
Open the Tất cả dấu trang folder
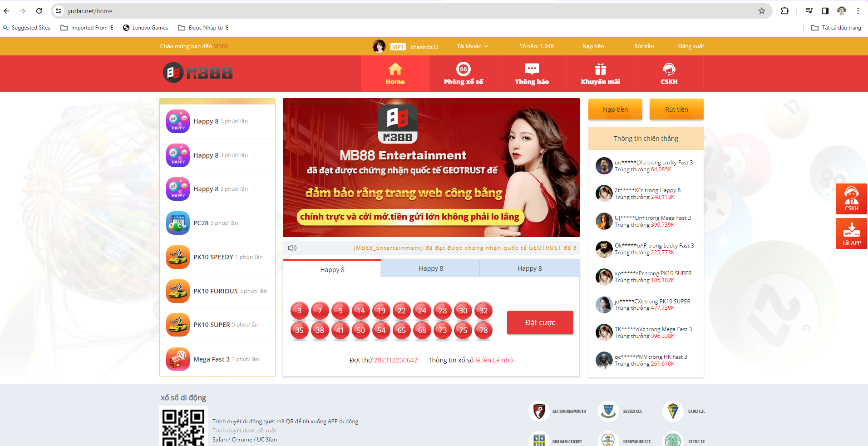pos(836,28)
